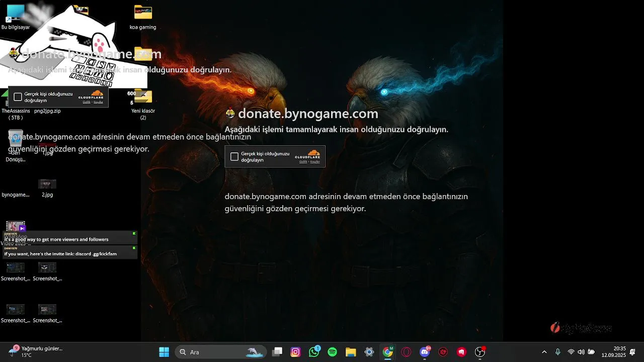Select the bynogame... desktop item label
This screenshot has height=362, width=644.
click(16, 195)
